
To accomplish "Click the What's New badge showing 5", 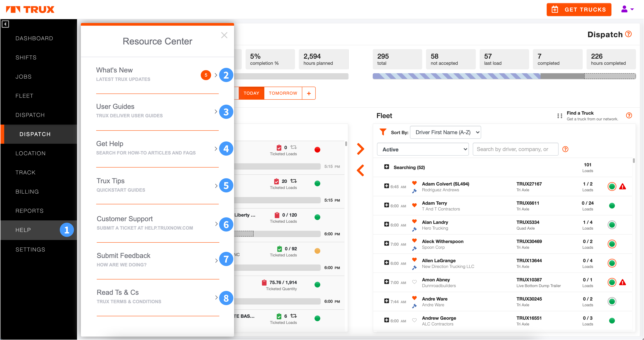I will click(x=206, y=75).
